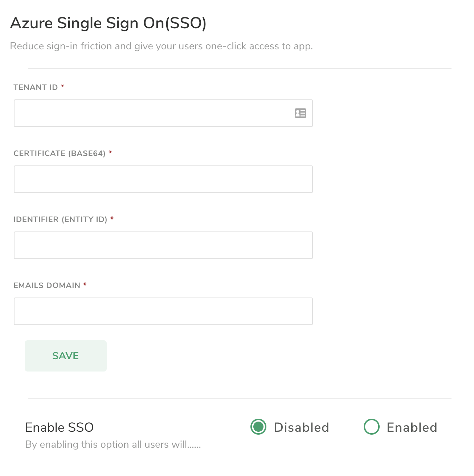
Task: Click the "Disabled" option label text
Action: click(x=301, y=427)
